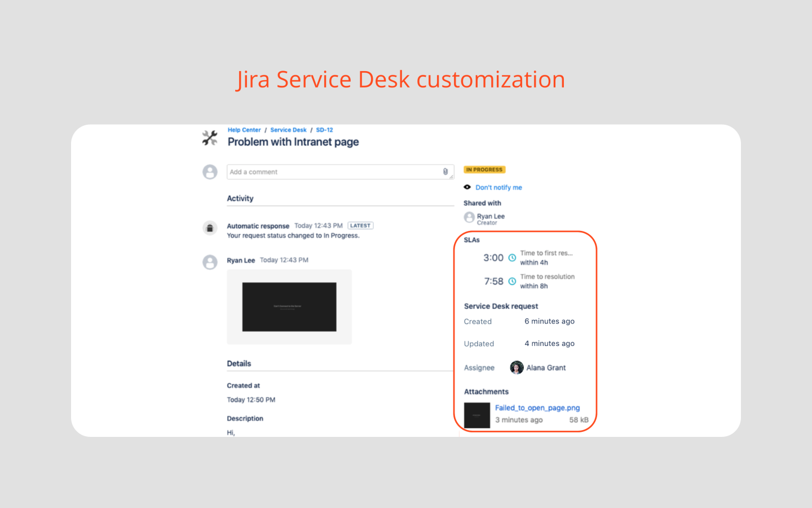
Task: Click 'Your request status changed to In Progress.'
Action: (293, 236)
